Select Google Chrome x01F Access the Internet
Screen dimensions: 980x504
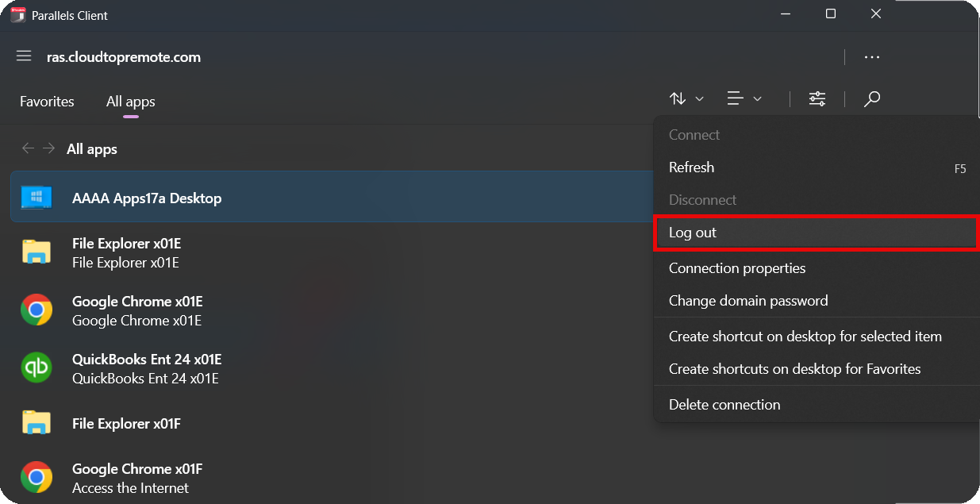(137, 478)
